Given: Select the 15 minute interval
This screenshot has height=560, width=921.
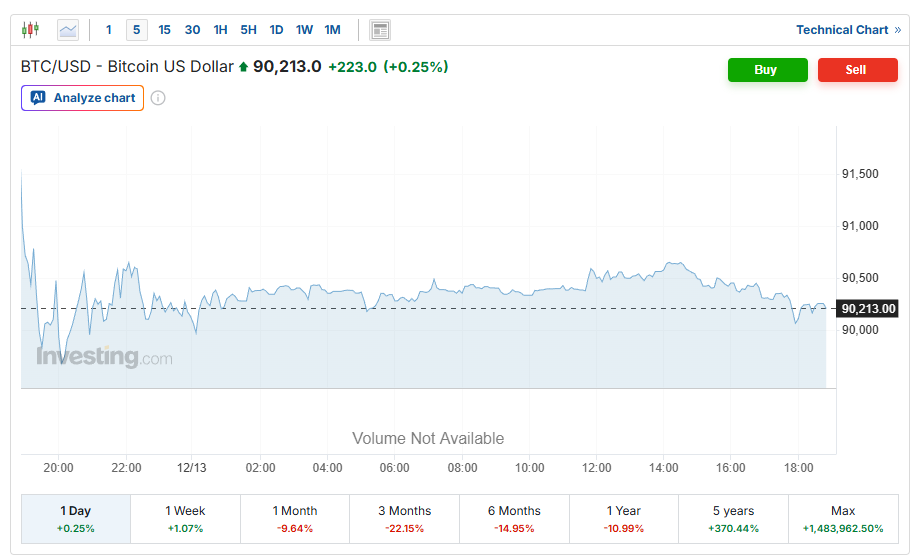Looking at the screenshot, I should 164,30.
